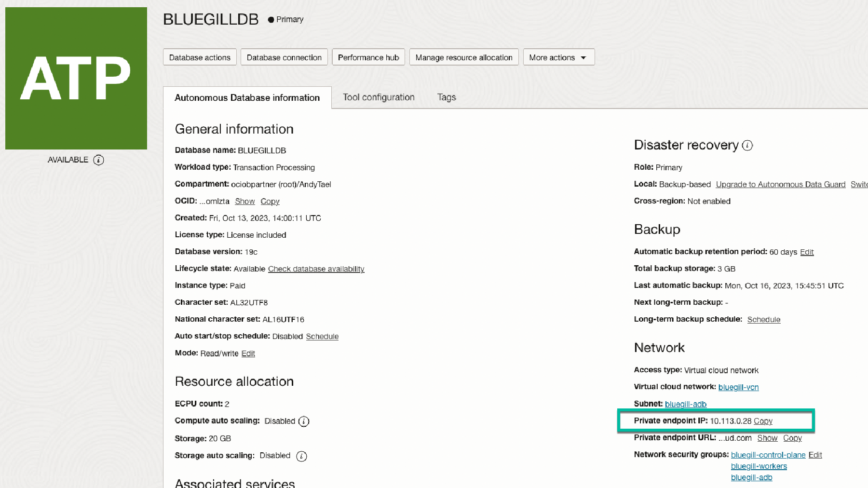Open the Performance hub
The height and width of the screenshot is (488, 868).
click(x=368, y=57)
